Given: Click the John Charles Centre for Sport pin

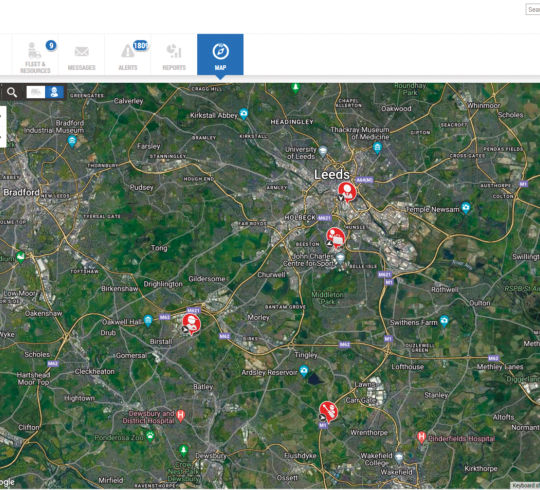Looking at the screenshot, I should pos(340,258).
